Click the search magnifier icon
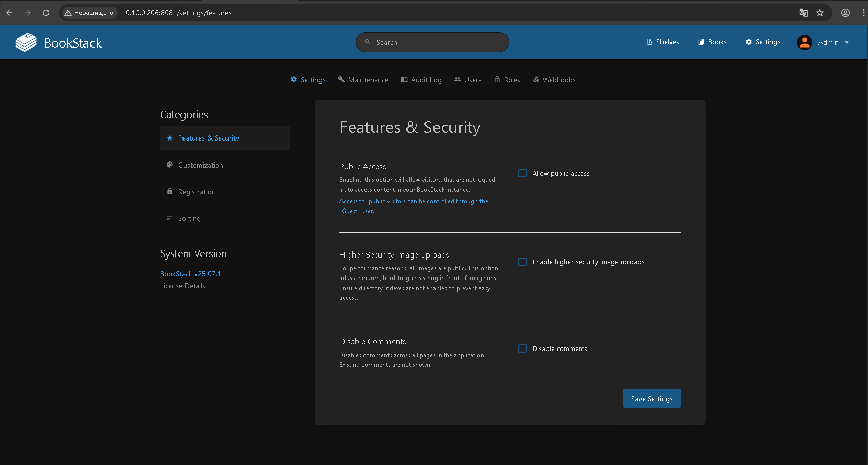The width and height of the screenshot is (868, 465). pyautogui.click(x=367, y=42)
